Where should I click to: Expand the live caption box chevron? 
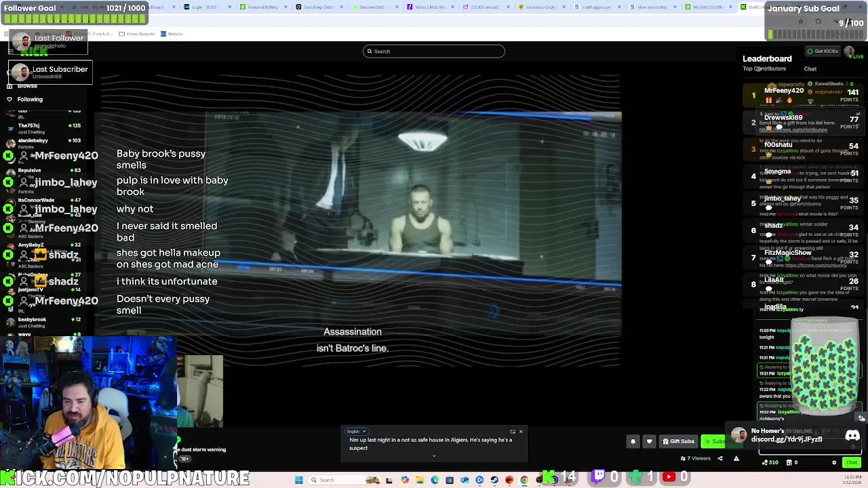coord(434,455)
